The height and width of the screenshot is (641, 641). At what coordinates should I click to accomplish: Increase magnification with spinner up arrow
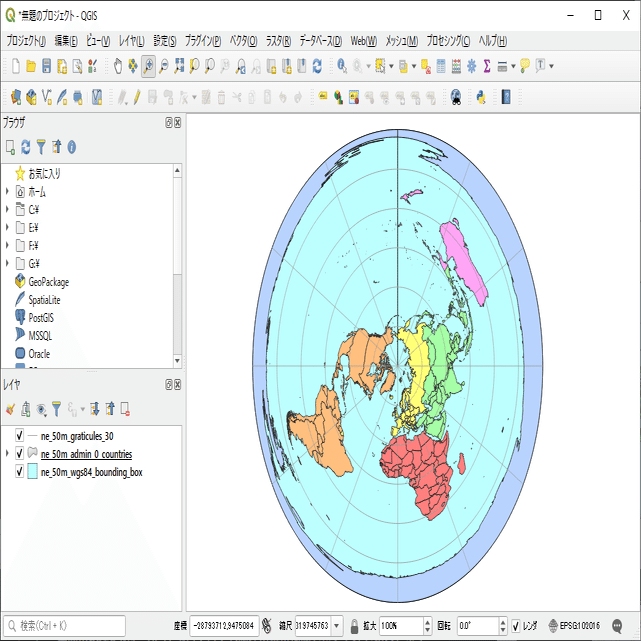pyautogui.click(x=428, y=621)
